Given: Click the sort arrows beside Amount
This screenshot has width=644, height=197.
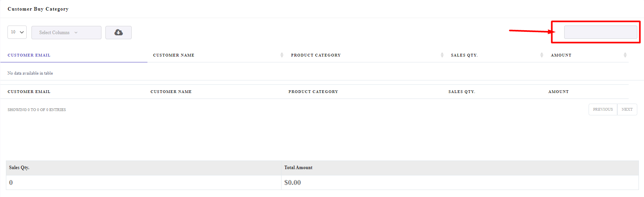Looking at the screenshot, I should [x=625, y=55].
